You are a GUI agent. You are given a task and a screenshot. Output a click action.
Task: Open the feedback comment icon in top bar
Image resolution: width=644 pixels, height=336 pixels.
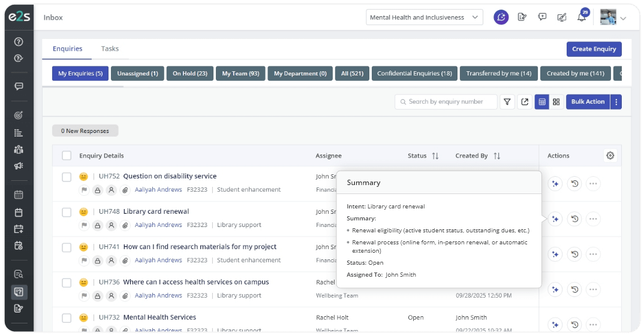coord(542,17)
